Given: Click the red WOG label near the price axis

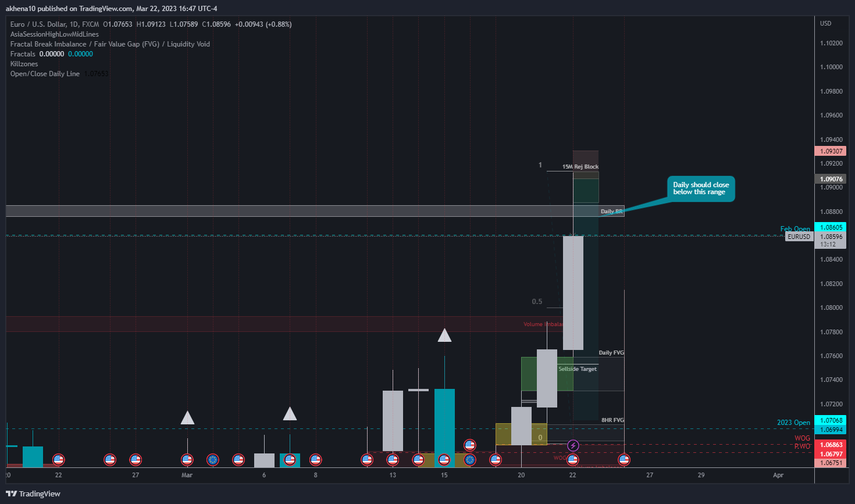Looking at the screenshot, I should tap(802, 438).
